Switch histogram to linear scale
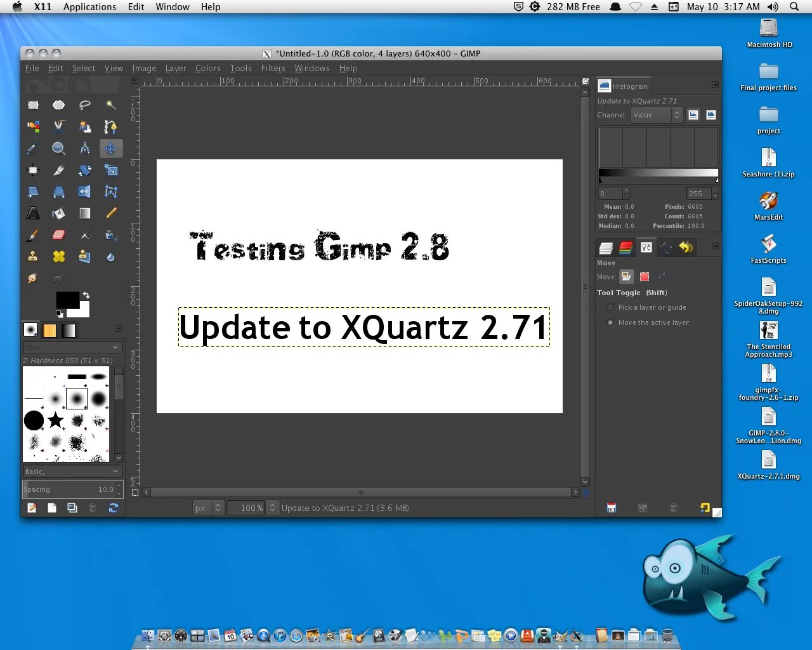 coord(693,115)
